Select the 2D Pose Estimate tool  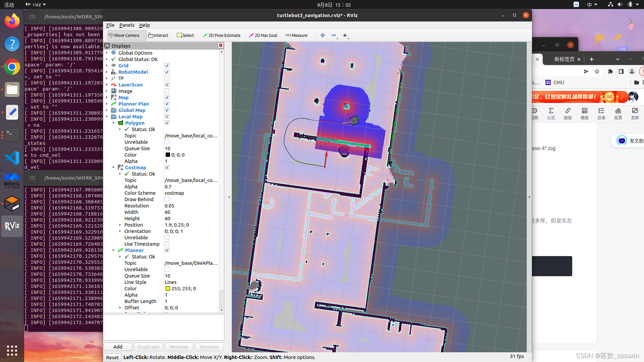[221, 35]
